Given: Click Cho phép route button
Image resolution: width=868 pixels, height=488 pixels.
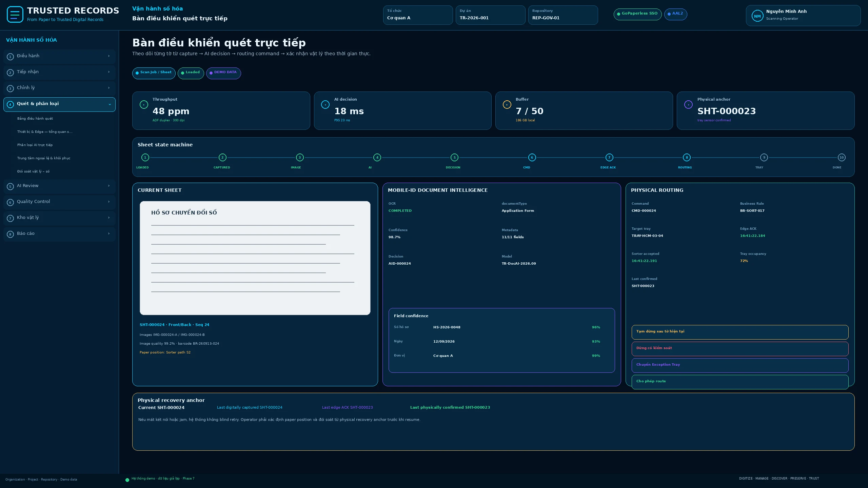Looking at the screenshot, I should tap(740, 382).
